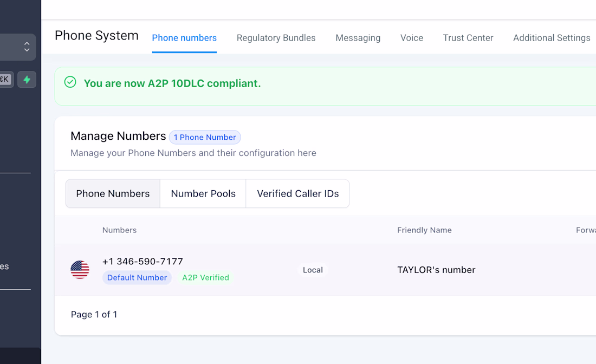Click the Local number type label
The height and width of the screenshot is (364, 596).
(313, 270)
